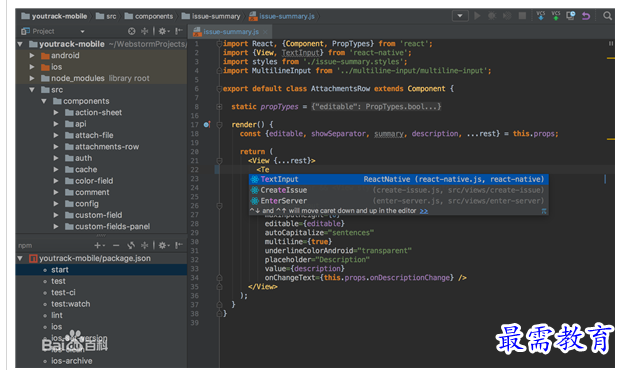Choose TextInput in the completion popup

pos(399,179)
